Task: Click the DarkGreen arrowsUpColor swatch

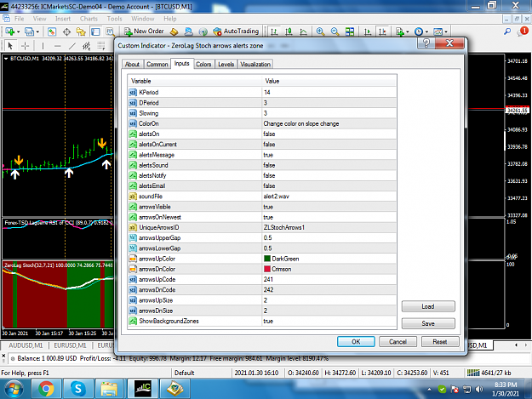Action: coord(267,259)
